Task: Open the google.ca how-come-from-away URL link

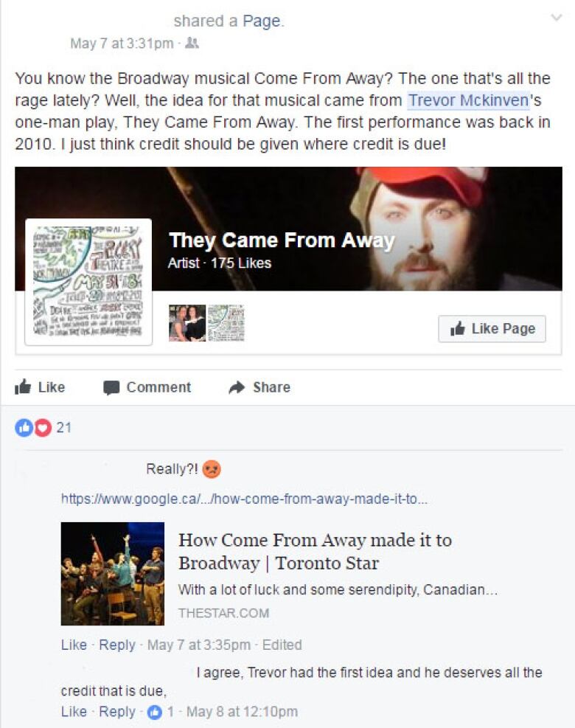Action: pos(244,499)
